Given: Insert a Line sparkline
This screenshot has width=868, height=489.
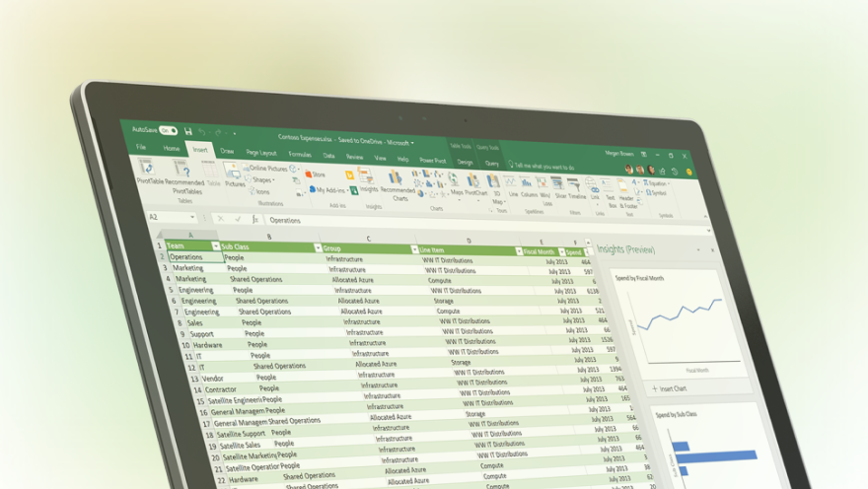Looking at the screenshot, I should [513, 187].
